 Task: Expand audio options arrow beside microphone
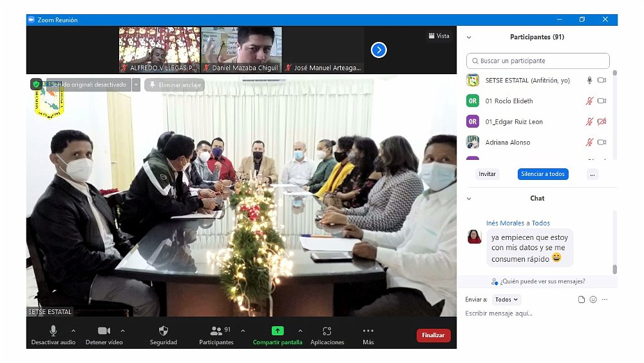[73, 331]
